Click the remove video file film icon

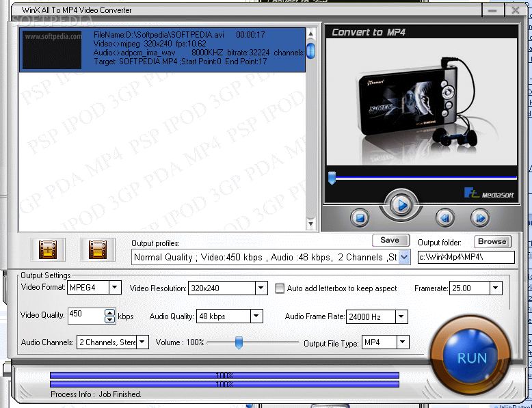(x=98, y=249)
